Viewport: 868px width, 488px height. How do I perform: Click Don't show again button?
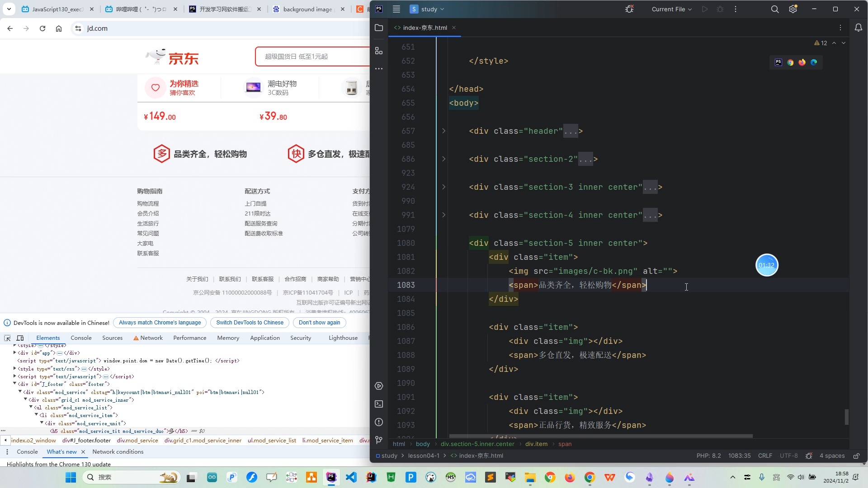319,323
